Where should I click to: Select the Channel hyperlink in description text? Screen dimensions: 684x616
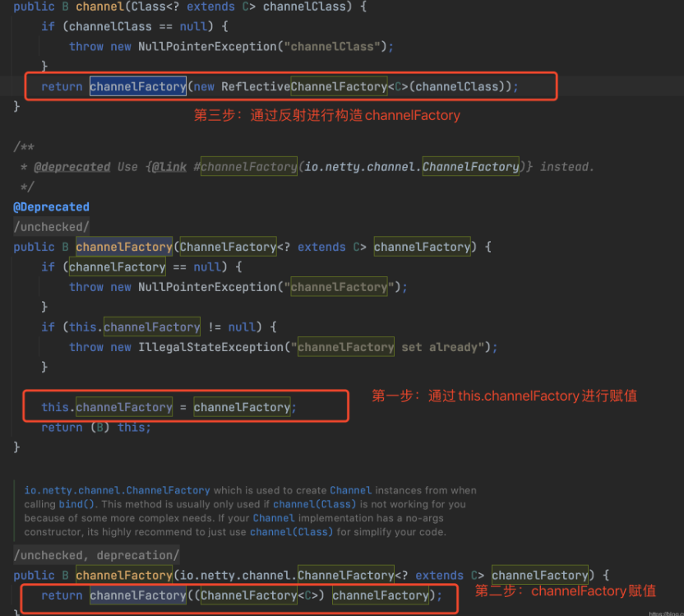pyautogui.click(x=350, y=491)
